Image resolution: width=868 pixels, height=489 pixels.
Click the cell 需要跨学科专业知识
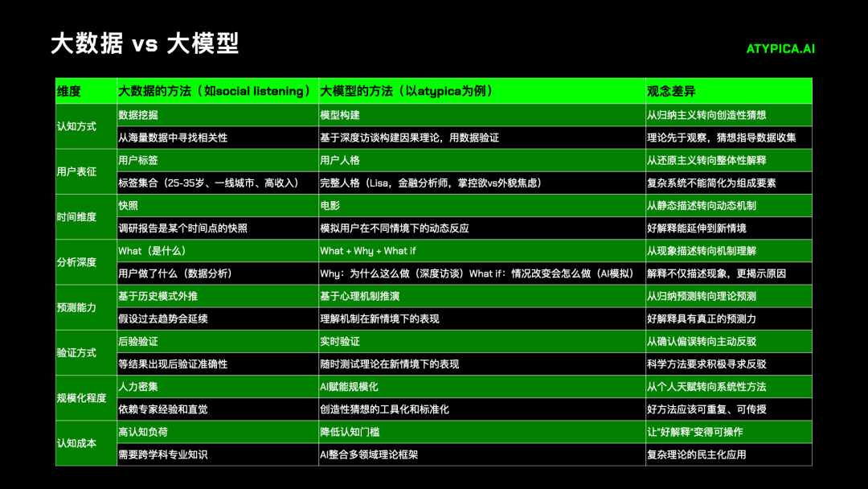(x=218, y=454)
